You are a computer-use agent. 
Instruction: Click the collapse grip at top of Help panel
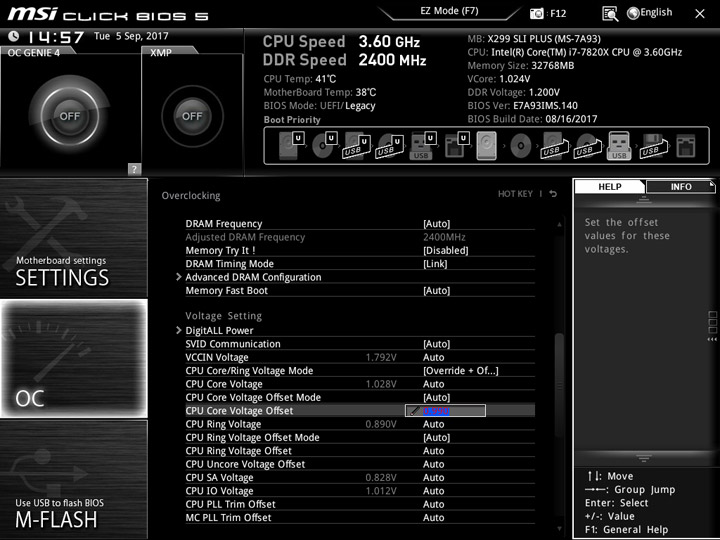pyautogui.click(x=643, y=199)
